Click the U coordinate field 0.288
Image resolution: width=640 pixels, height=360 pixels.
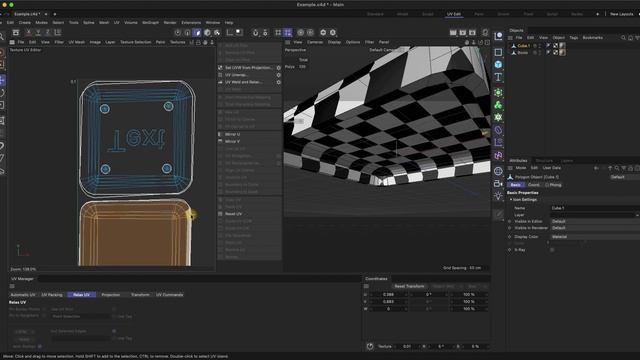coord(389,294)
